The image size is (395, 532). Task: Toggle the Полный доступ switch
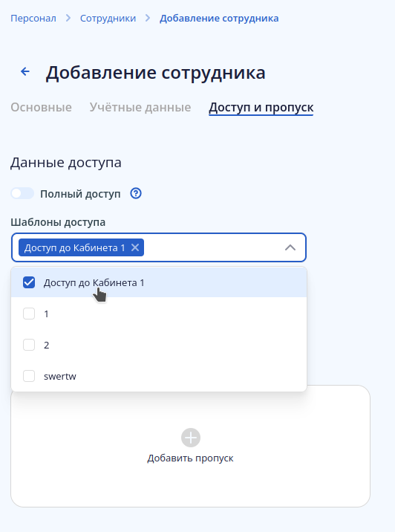(22, 193)
